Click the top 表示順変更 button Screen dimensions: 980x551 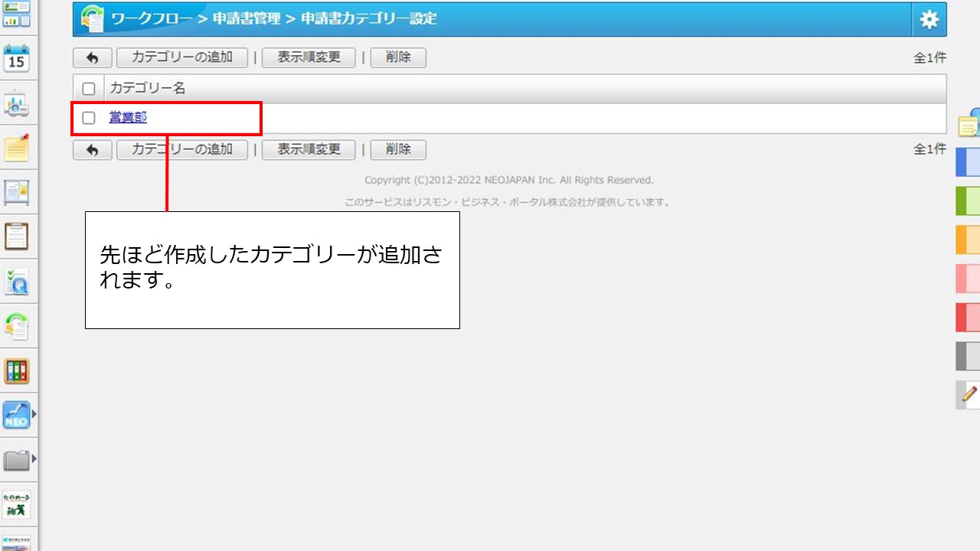pos(309,58)
